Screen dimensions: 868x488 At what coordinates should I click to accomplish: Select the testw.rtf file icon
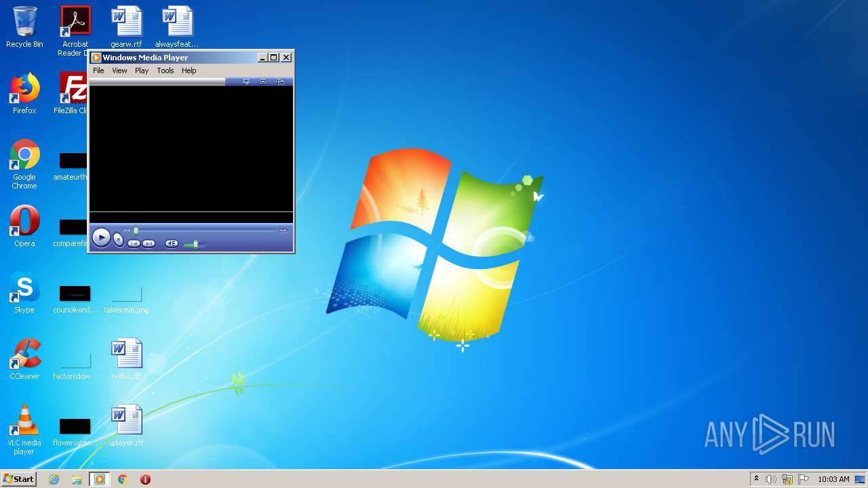click(x=127, y=359)
